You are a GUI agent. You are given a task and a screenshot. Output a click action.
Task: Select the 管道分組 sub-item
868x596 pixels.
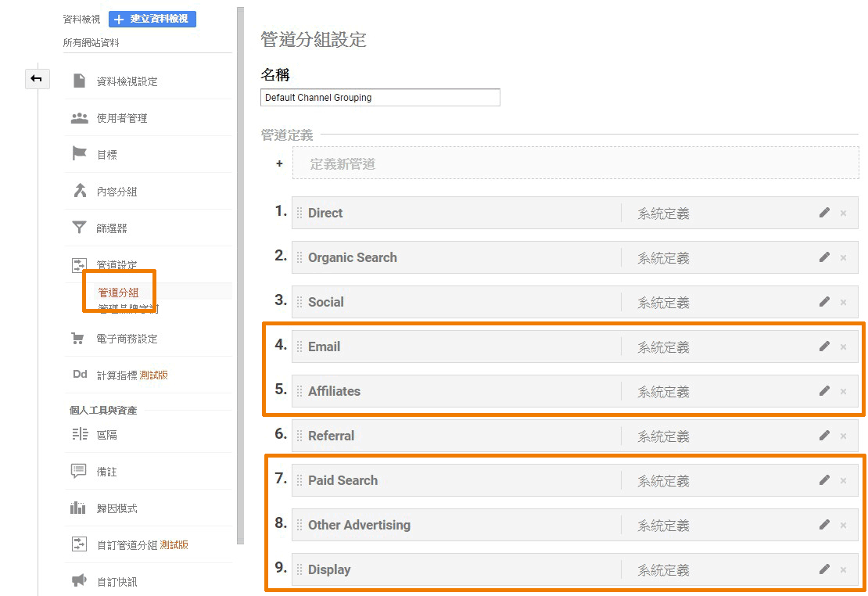click(118, 293)
